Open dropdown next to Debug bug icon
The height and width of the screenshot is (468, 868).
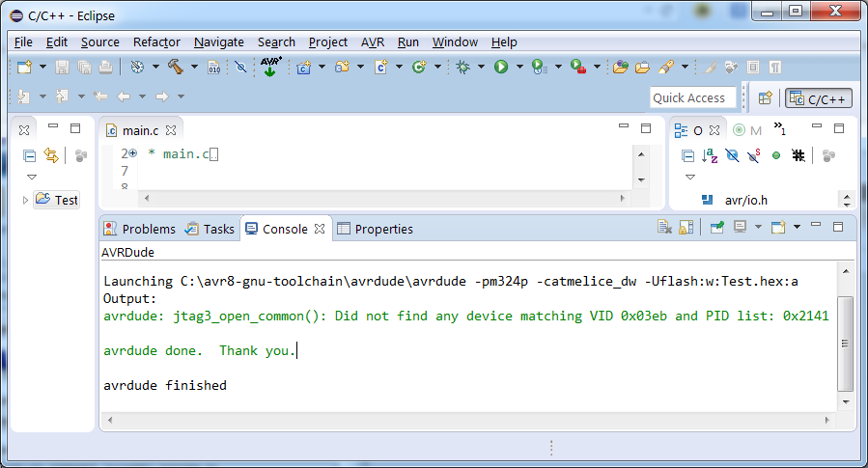tap(481, 67)
